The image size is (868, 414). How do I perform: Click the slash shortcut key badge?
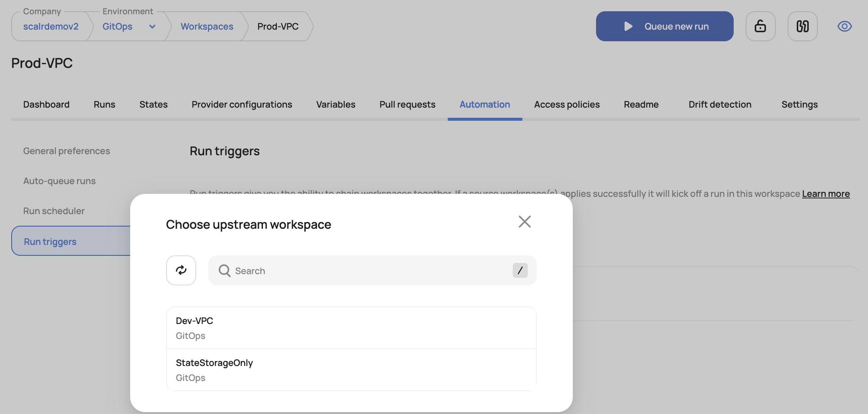coord(520,270)
